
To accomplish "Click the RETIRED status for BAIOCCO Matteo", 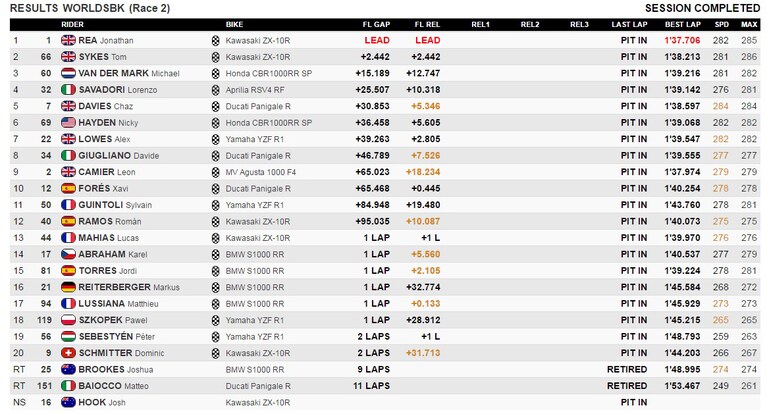I will click(627, 386).
